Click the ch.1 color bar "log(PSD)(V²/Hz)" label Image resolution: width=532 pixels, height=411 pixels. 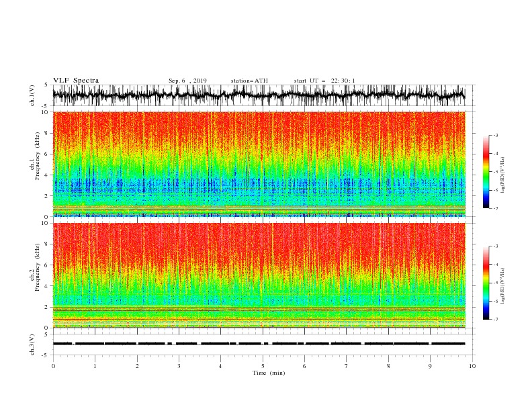502,175
